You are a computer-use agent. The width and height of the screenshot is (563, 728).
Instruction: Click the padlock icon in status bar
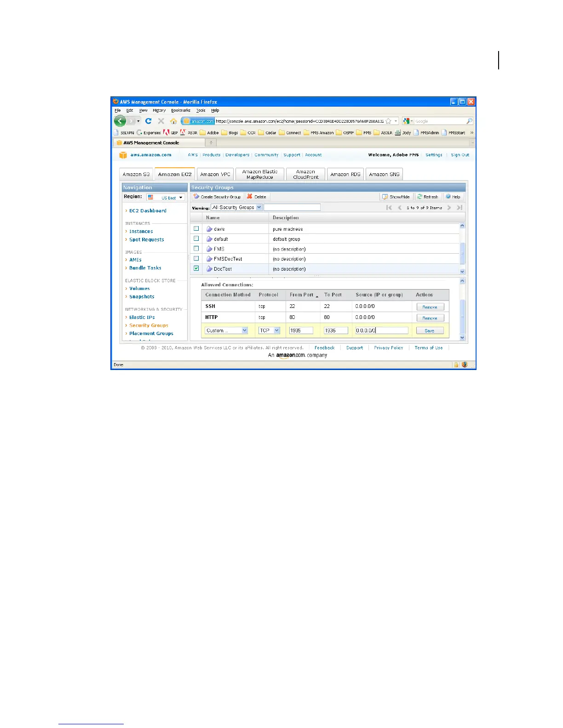pos(456,364)
